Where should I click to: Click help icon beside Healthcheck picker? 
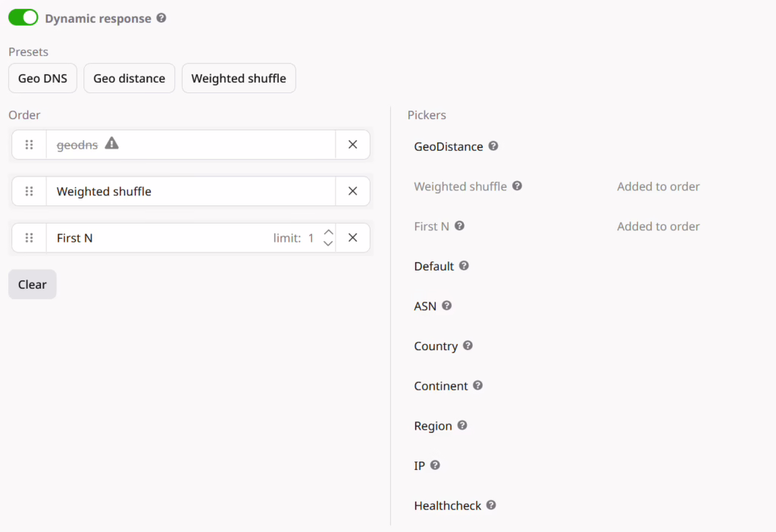(491, 505)
